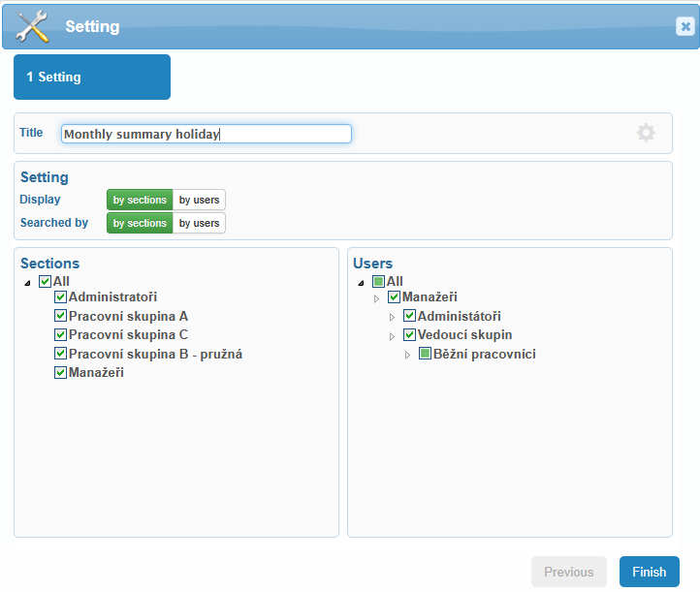The height and width of the screenshot is (592, 700).
Task: Set Display to by users
Action: click(x=199, y=200)
